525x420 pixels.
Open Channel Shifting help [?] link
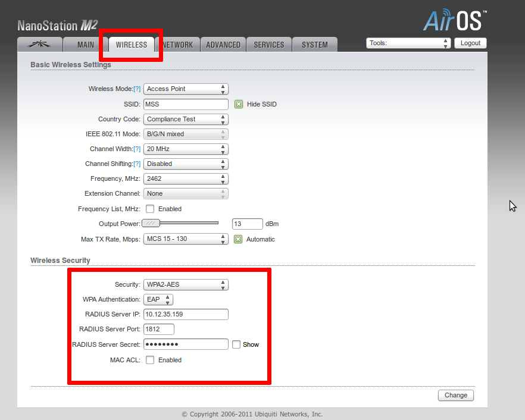click(137, 164)
